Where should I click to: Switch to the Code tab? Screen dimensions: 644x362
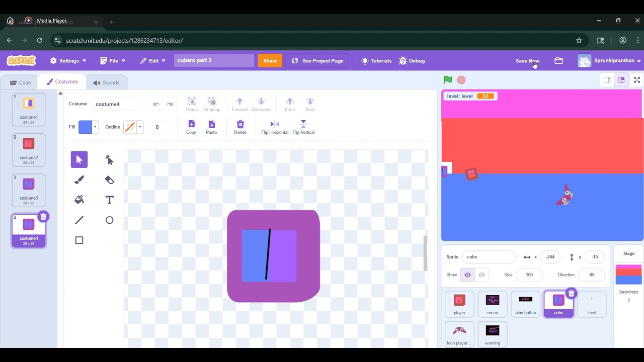(x=21, y=82)
